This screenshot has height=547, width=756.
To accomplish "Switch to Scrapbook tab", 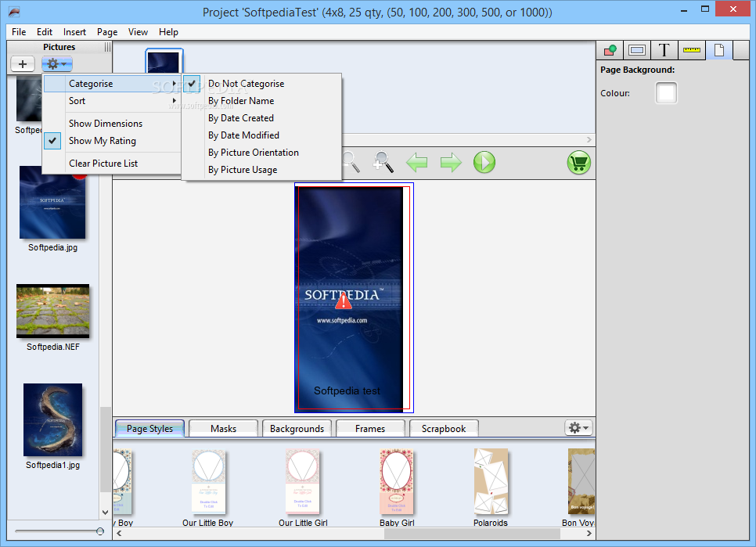I will 444,428.
